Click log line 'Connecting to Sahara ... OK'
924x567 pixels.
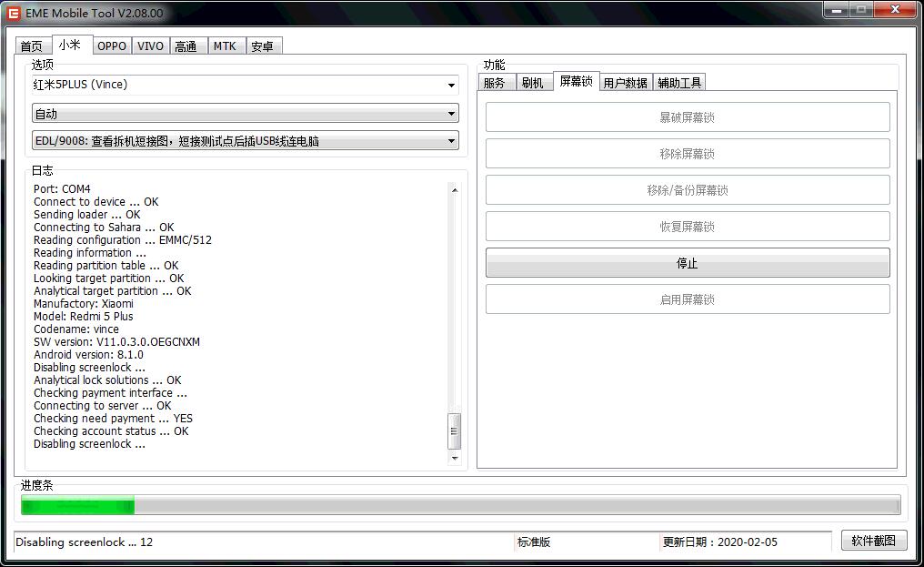coord(104,228)
